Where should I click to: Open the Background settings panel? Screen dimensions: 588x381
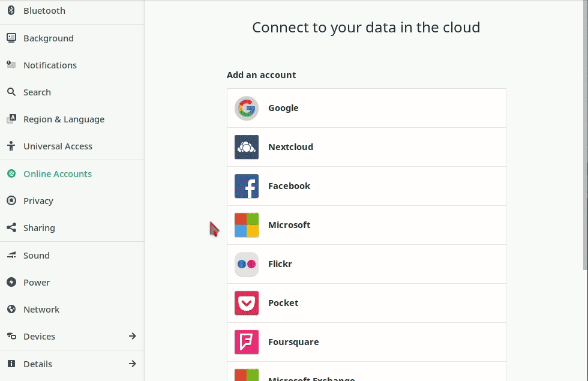(48, 38)
